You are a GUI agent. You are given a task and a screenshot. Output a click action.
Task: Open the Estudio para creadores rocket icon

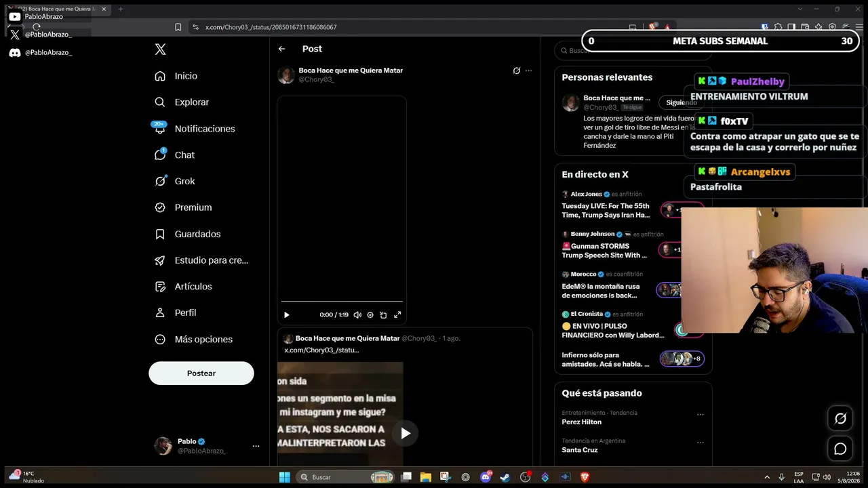tap(160, 260)
